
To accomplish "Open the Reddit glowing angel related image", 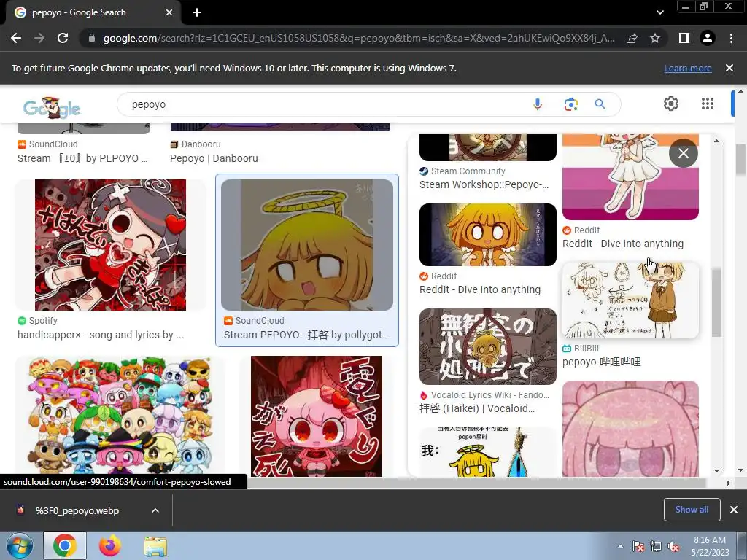I will pos(488,235).
